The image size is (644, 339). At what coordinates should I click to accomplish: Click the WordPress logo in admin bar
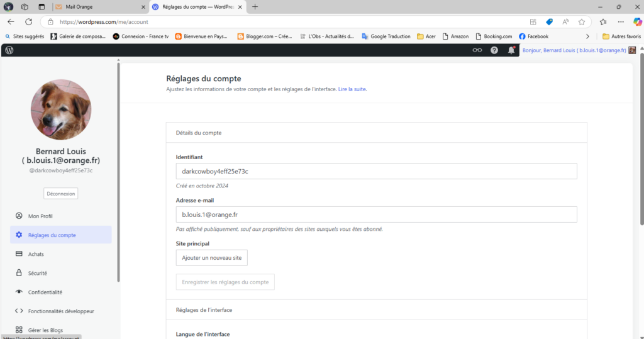pyautogui.click(x=9, y=50)
